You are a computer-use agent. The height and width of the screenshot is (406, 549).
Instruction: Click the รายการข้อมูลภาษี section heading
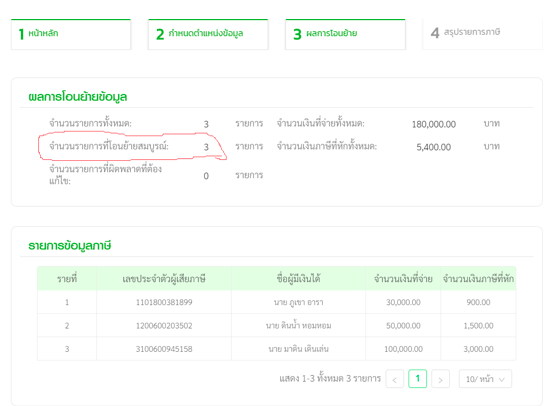(70, 246)
